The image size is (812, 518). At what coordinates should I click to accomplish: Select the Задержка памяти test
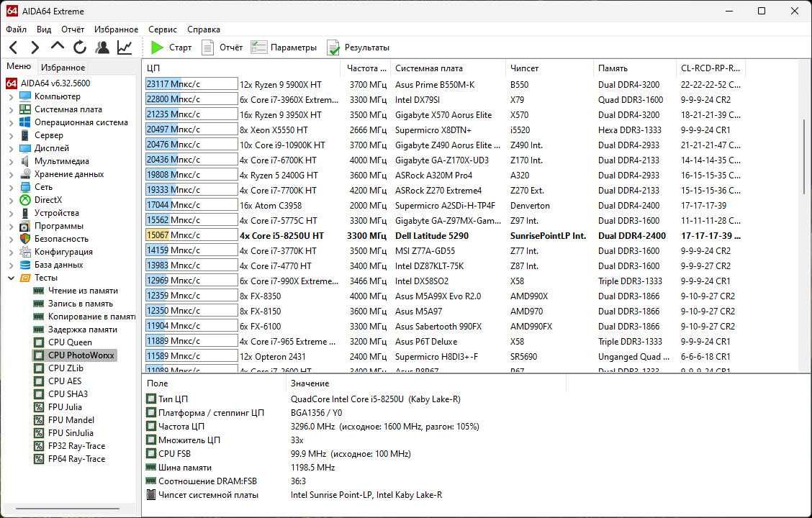pyautogui.click(x=82, y=330)
